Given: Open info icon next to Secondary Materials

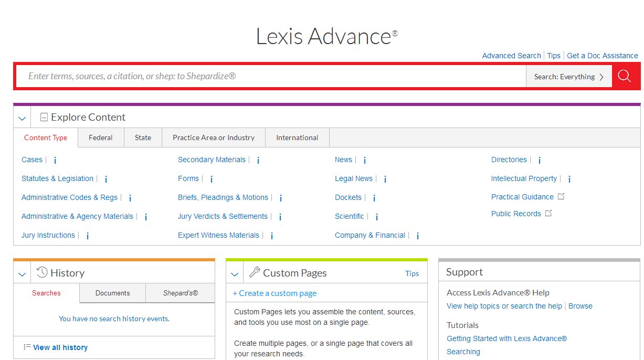Looking at the screenshot, I should [x=258, y=161].
